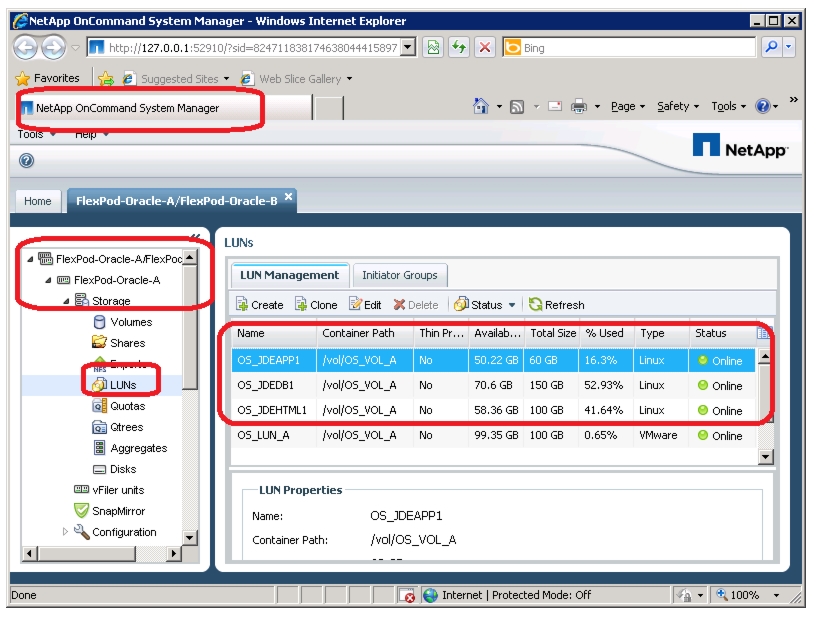Click the zoom magnifier icon in status bar
837x619 pixels.
click(x=722, y=594)
